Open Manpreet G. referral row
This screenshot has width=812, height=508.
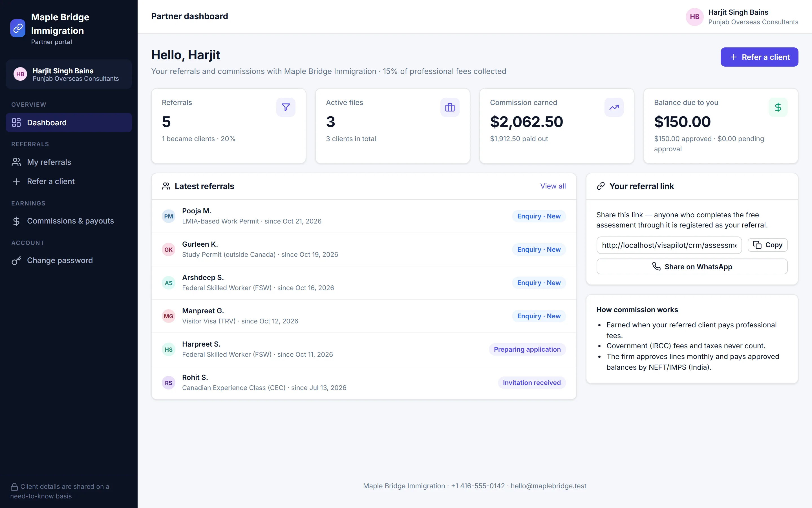[x=364, y=316]
